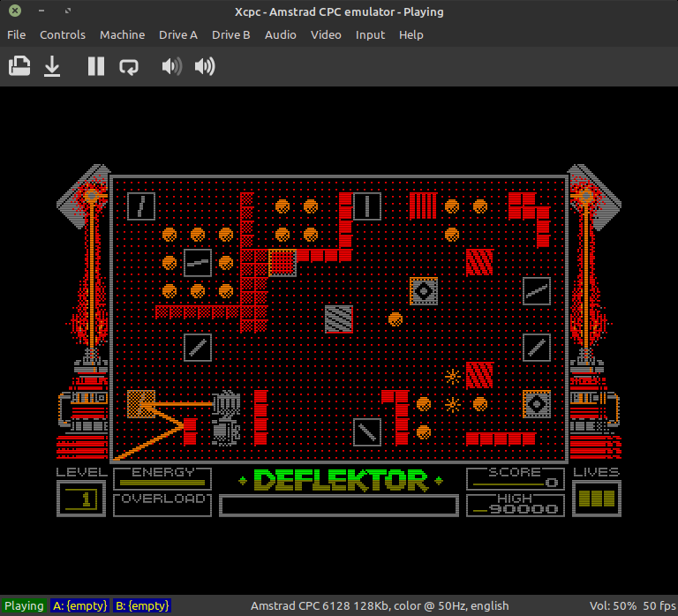Image resolution: width=678 pixels, height=616 pixels.
Task: Click the vertical mirror at top center
Action: (367, 207)
